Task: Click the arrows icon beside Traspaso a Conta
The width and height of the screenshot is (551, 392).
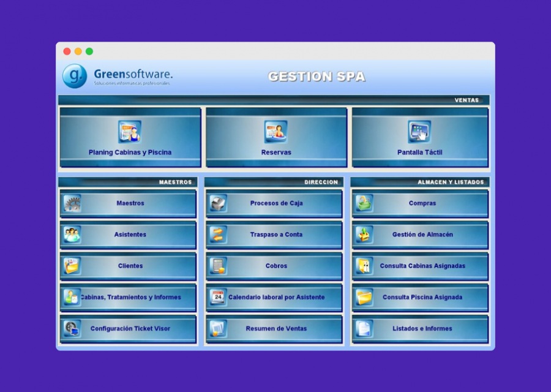Action: tap(218, 235)
